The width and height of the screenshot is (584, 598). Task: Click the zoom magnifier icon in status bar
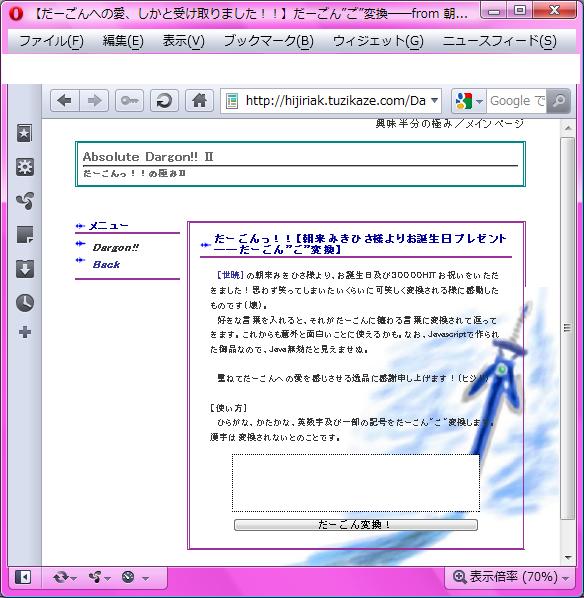(x=459, y=577)
